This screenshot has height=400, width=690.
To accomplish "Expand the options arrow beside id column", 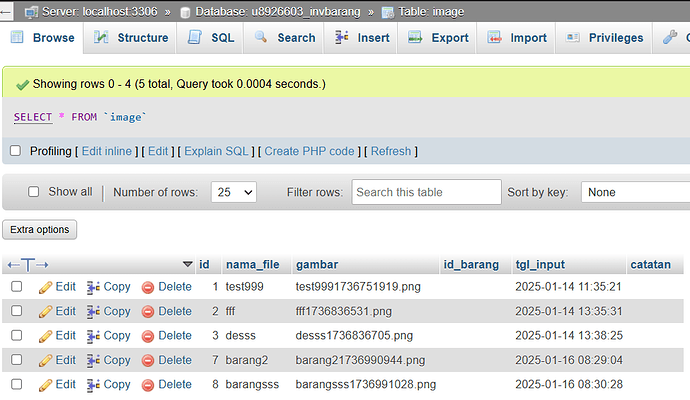I will click(x=187, y=265).
